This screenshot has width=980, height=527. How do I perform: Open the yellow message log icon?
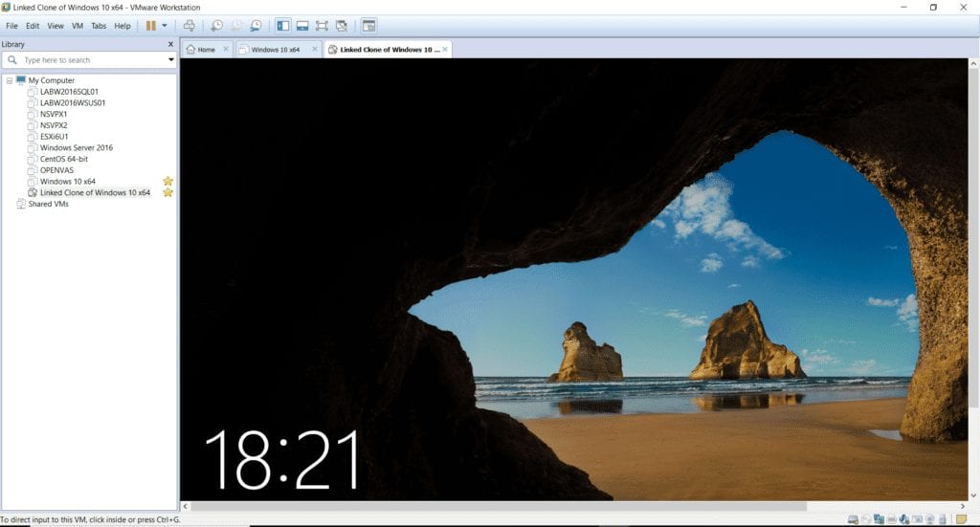tap(961, 519)
